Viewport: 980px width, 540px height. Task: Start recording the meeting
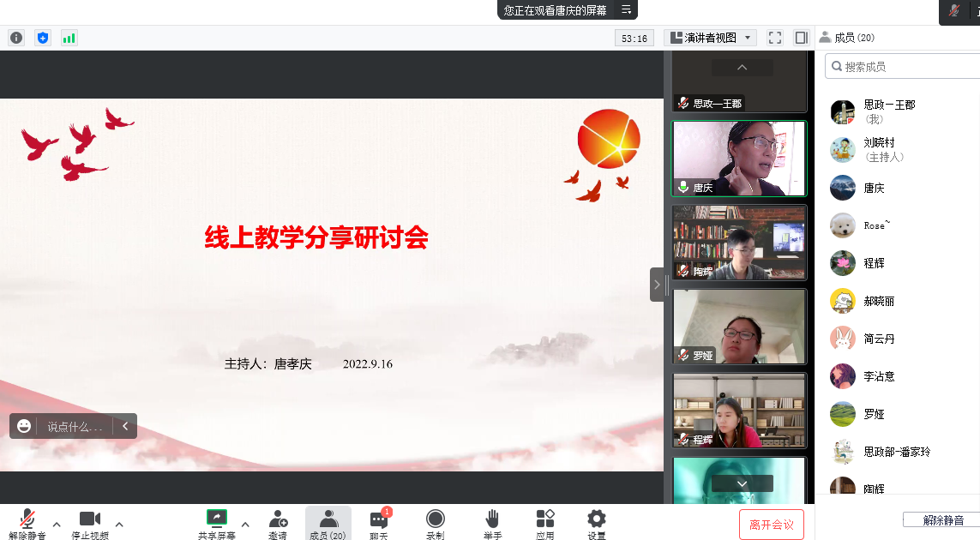(436, 523)
